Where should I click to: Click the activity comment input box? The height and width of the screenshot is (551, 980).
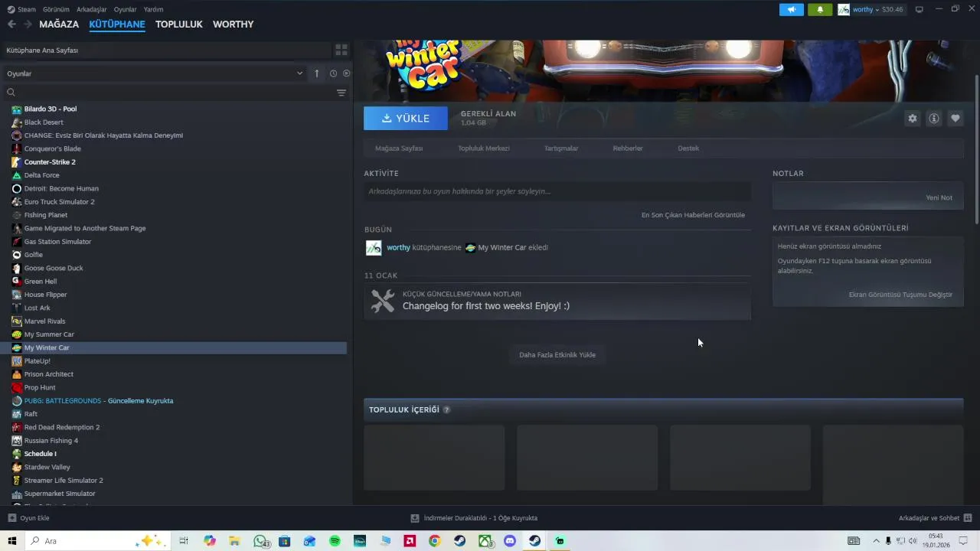point(557,191)
